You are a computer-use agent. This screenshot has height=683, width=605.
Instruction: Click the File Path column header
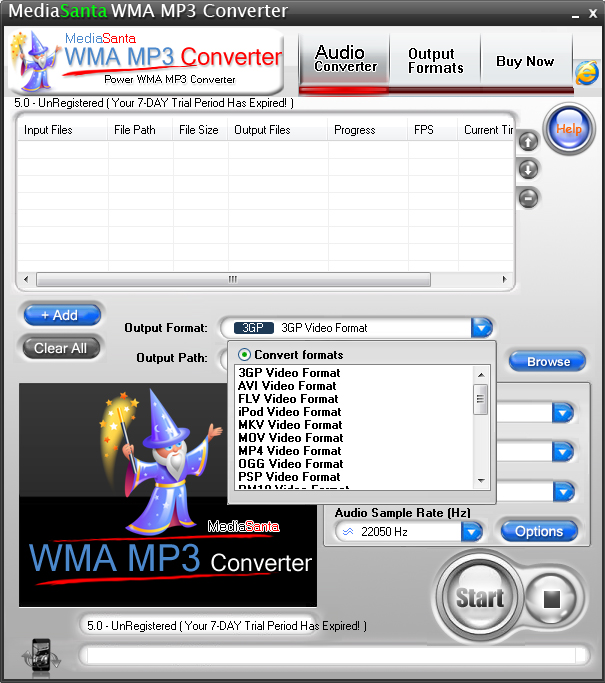(x=139, y=130)
